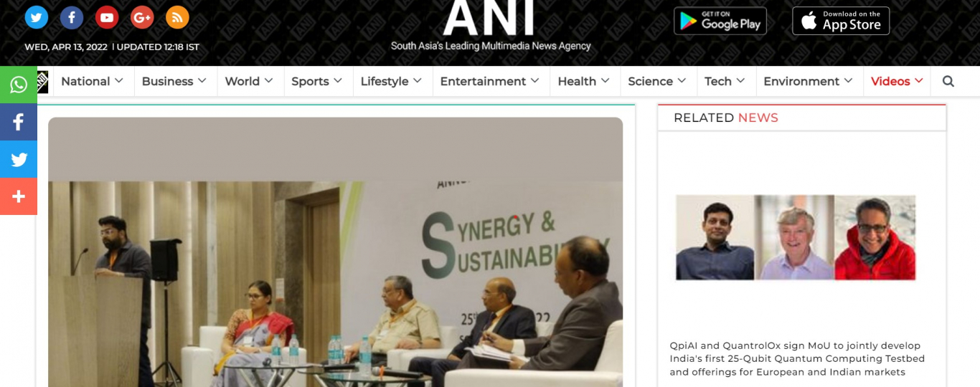Open the QpiAI and QuantrolOx news link
This screenshot has height=387, width=980.
[797, 359]
